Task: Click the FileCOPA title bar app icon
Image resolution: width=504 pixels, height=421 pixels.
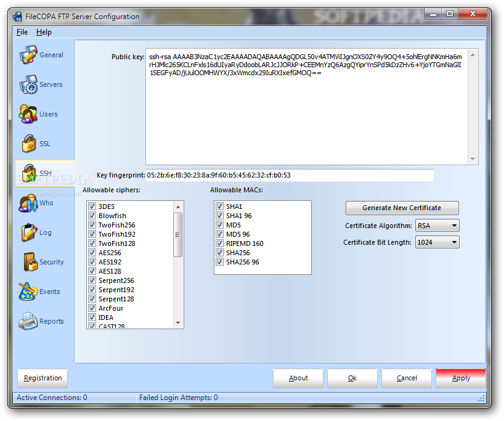Action: [17, 17]
